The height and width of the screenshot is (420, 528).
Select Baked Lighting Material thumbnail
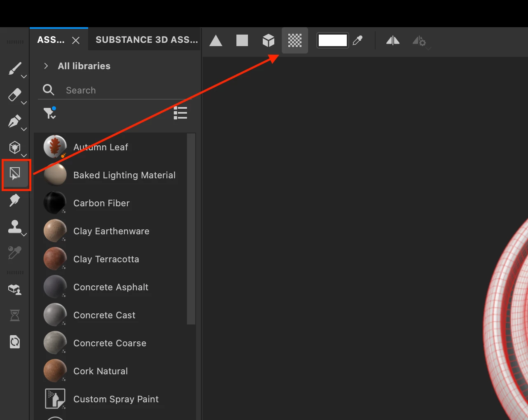coord(55,175)
